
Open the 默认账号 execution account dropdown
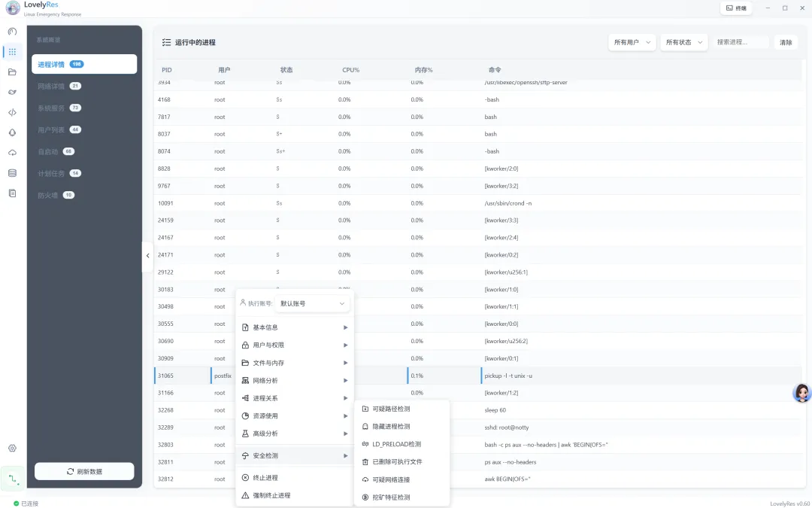[x=312, y=304]
